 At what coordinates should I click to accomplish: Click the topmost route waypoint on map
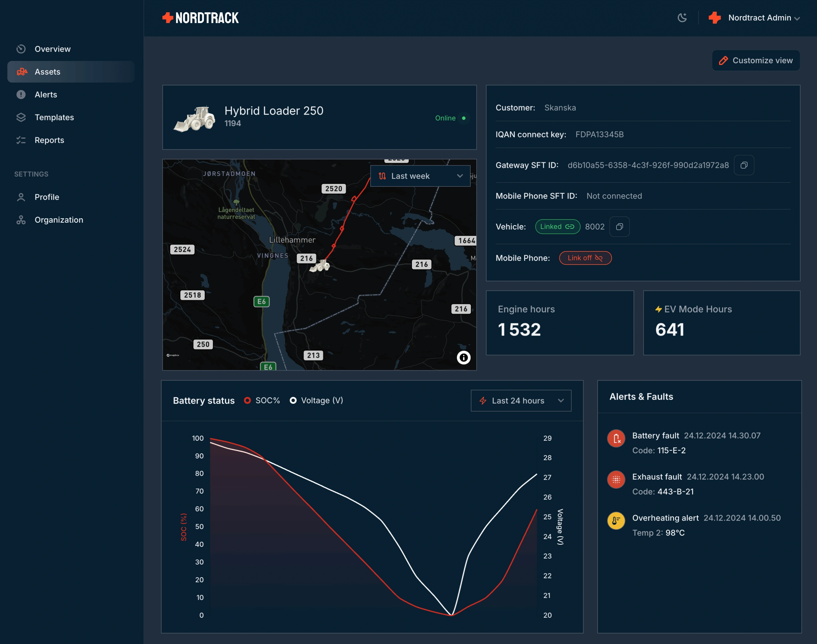pyautogui.click(x=354, y=199)
